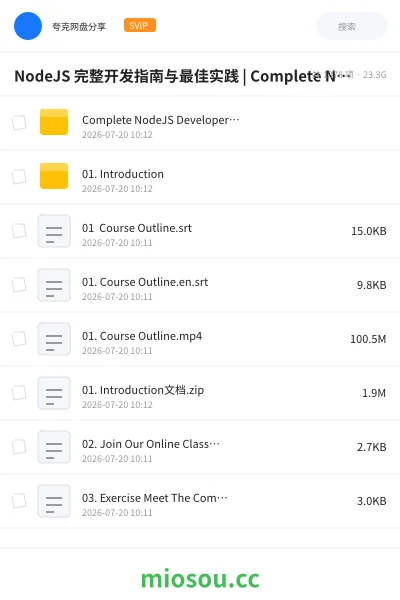Open the 01. Introduction folder icon
400x600 pixels.
(54, 176)
